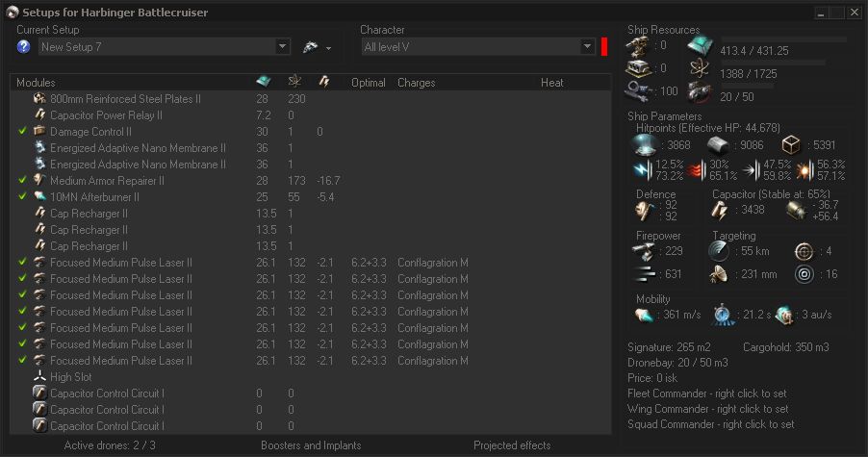Image resolution: width=868 pixels, height=457 pixels.
Task: Expand the small arrow next to ship icon
Action: point(328,48)
